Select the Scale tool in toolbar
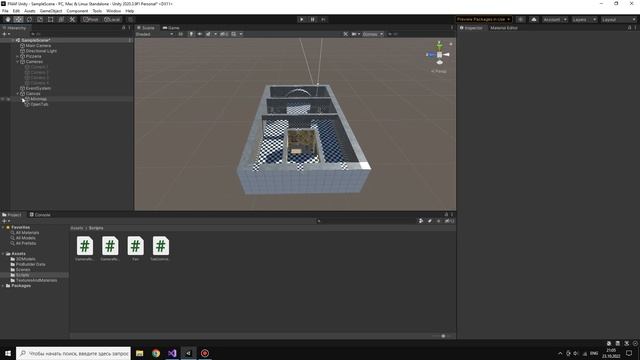The width and height of the screenshot is (640, 360). [x=40, y=19]
